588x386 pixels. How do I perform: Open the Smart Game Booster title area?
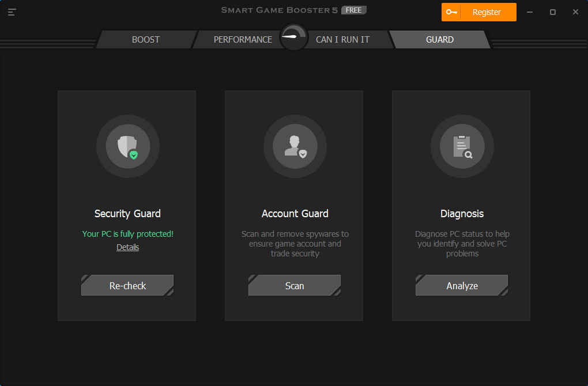pos(278,9)
